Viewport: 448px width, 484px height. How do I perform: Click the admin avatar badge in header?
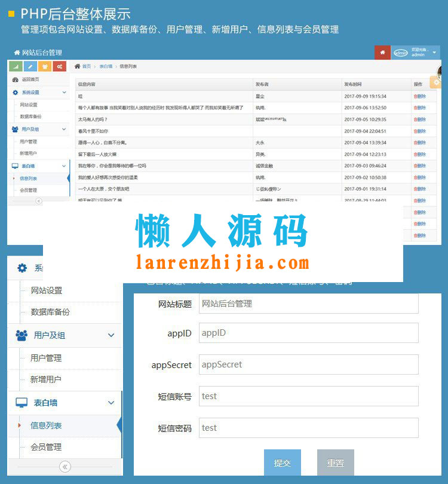click(x=400, y=53)
